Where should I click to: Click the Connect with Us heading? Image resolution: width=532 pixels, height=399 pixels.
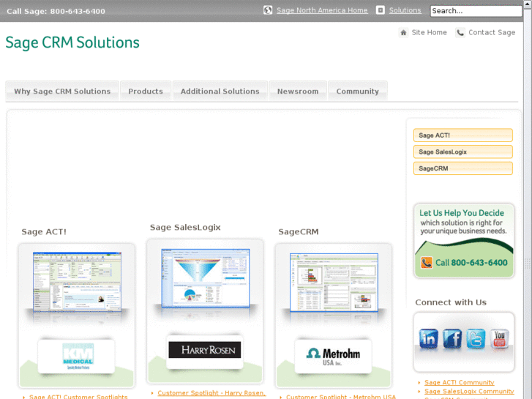451,302
